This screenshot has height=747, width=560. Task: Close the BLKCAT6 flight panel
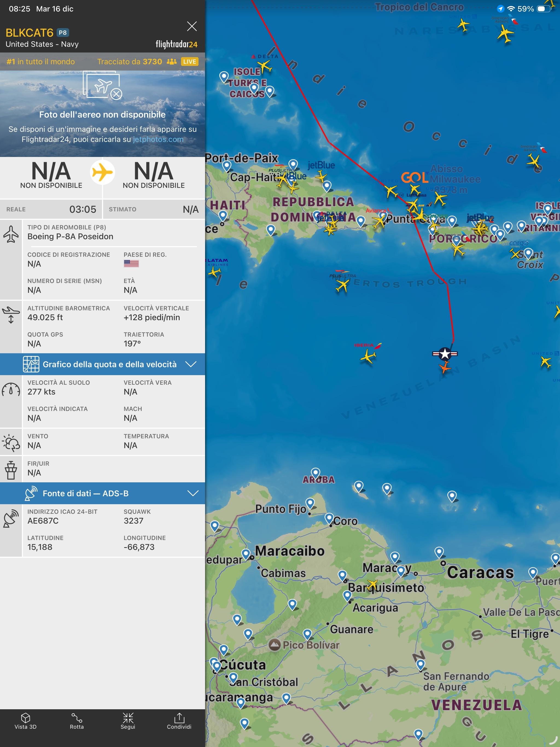click(192, 26)
